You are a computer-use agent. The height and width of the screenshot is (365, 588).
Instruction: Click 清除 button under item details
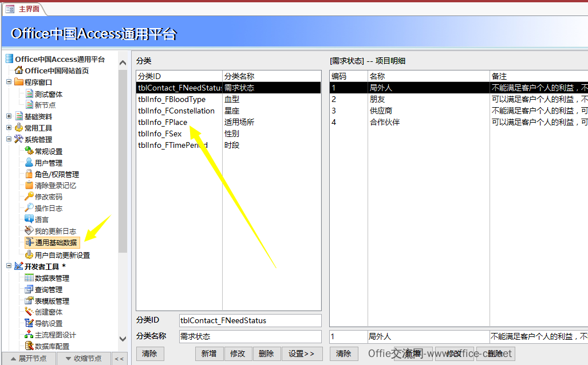coord(344,354)
